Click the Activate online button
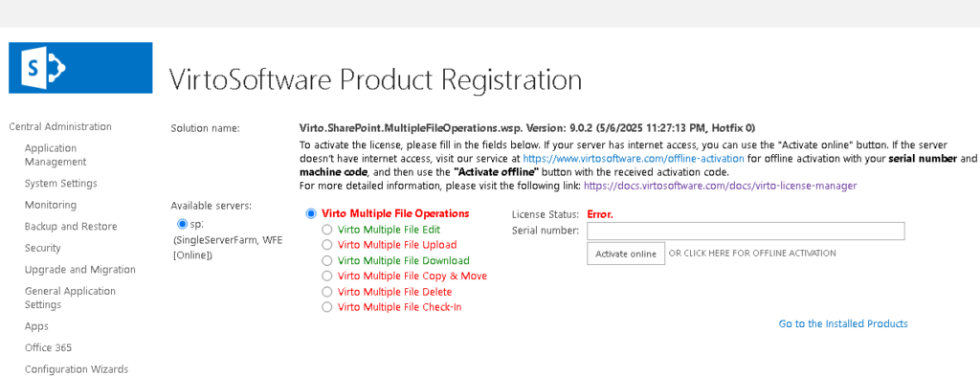Viewport: 980px width, 376px height. coord(626,254)
